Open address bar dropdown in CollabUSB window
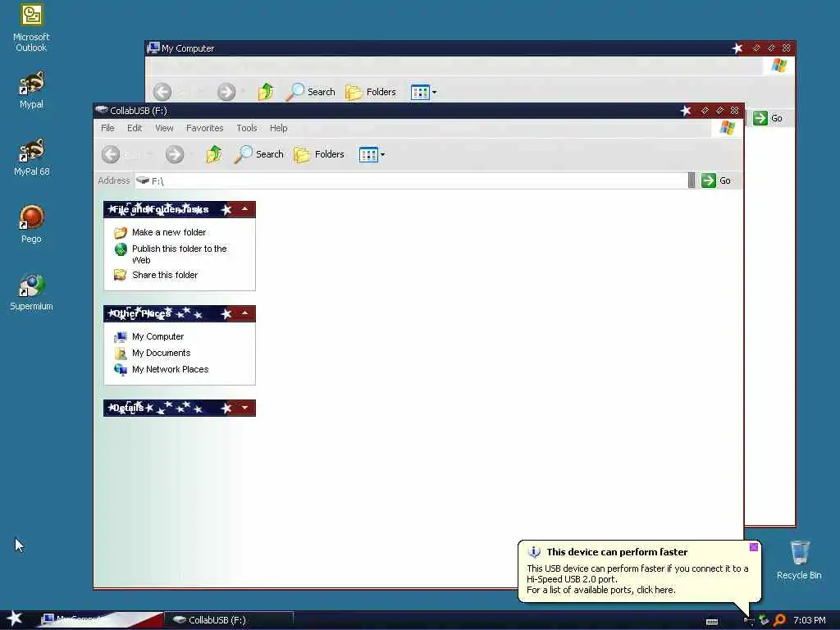Image resolution: width=840 pixels, height=630 pixels. (692, 180)
